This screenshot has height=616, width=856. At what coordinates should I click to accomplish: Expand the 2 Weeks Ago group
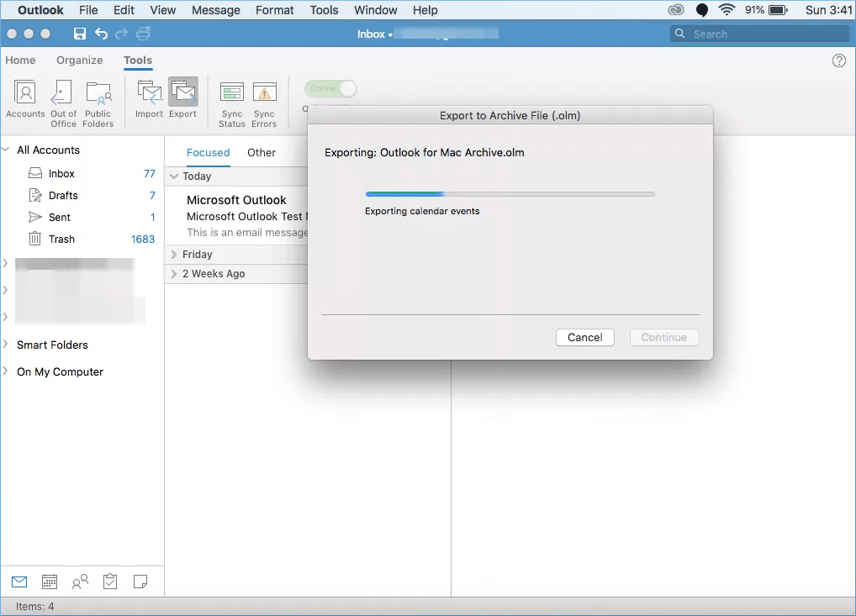pyautogui.click(x=173, y=273)
